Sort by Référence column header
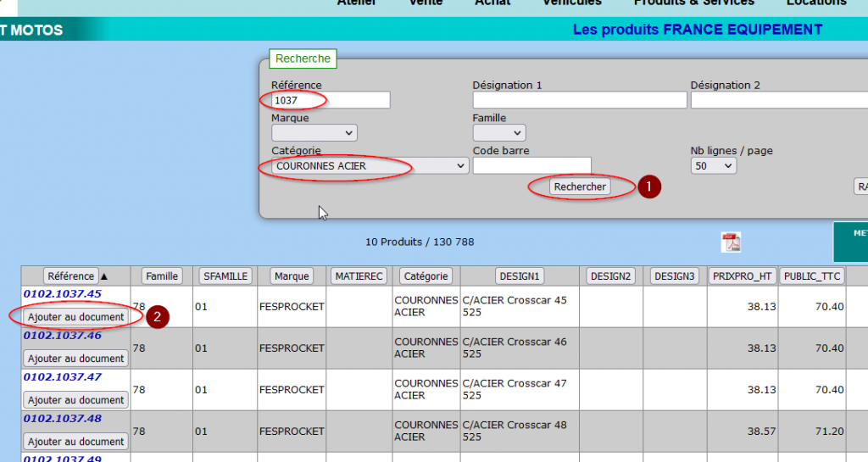868x462 pixels. (71, 276)
